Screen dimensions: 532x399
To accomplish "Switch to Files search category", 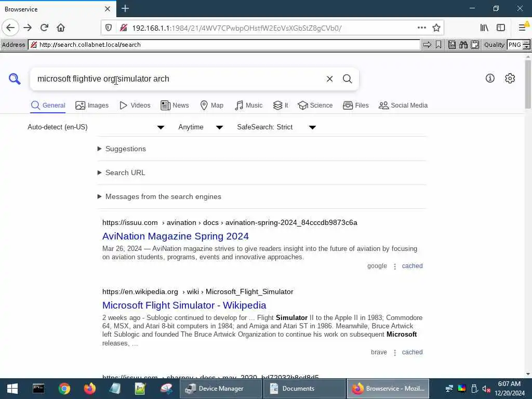I will (x=355, y=105).
